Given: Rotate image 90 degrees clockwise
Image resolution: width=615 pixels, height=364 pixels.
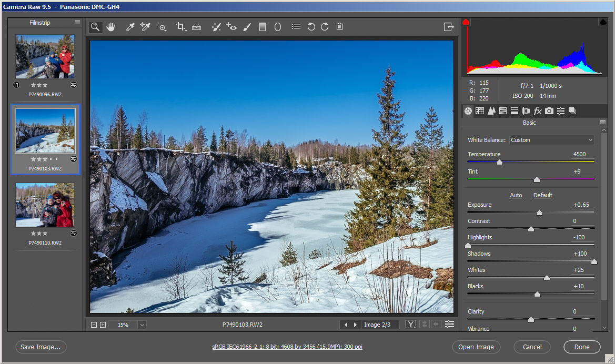Looking at the screenshot, I should (x=325, y=27).
